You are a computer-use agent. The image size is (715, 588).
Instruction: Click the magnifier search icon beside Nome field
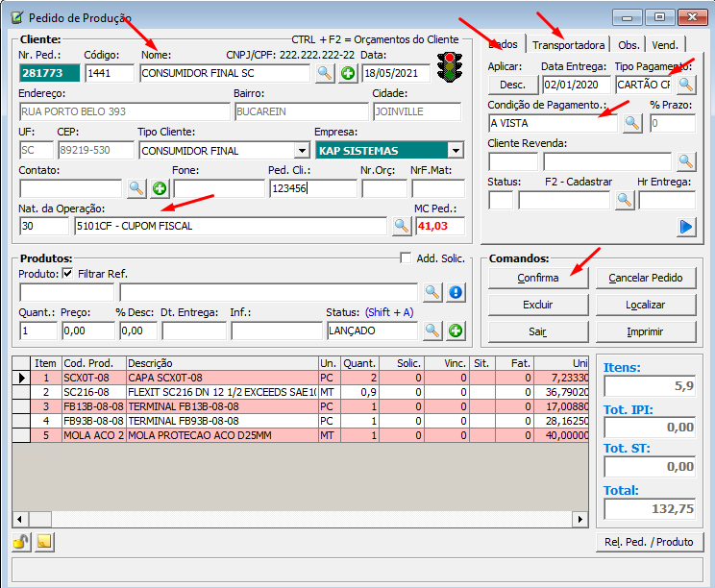point(324,73)
